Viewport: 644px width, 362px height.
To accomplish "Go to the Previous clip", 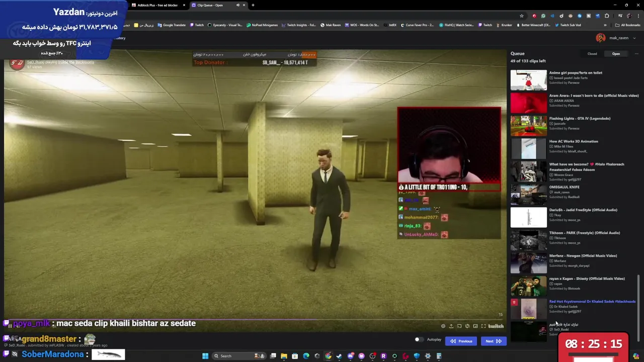I will click(461, 341).
